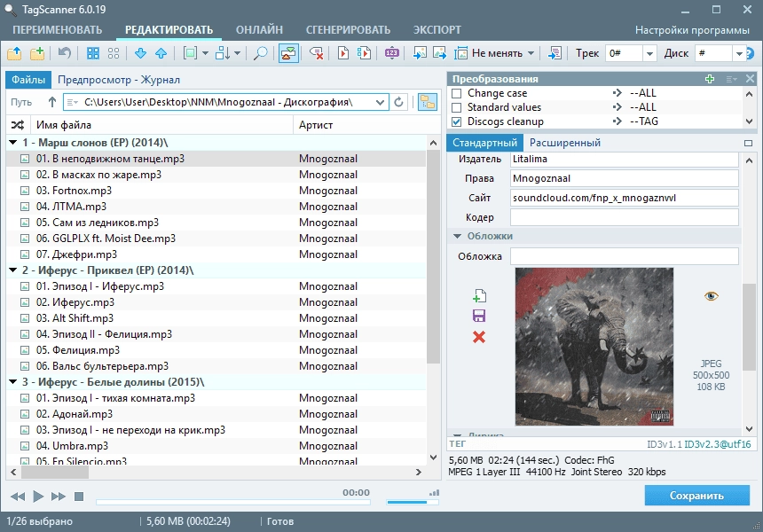Click the shuffle sort icon in column header

coord(18,125)
